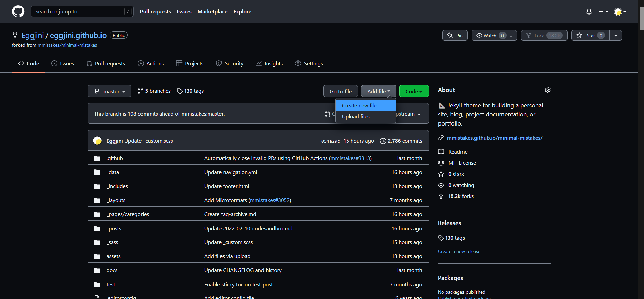The width and height of the screenshot is (644, 299).
Task: Open the mmistakes.github.io/minimal-mistakes/ homepage link
Action: [x=495, y=138]
